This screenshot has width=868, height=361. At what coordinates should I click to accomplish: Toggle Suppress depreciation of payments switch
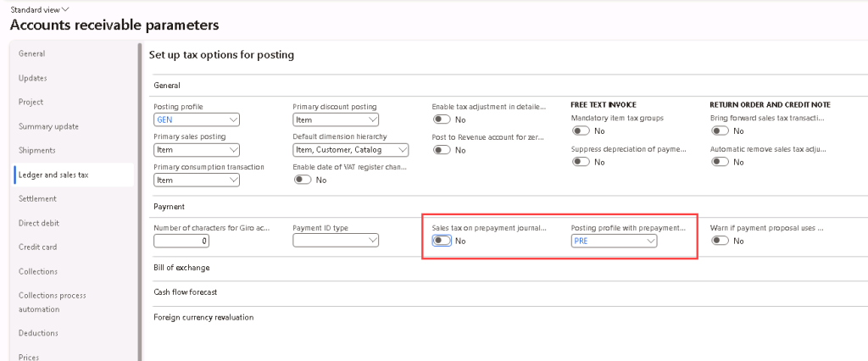tap(581, 162)
